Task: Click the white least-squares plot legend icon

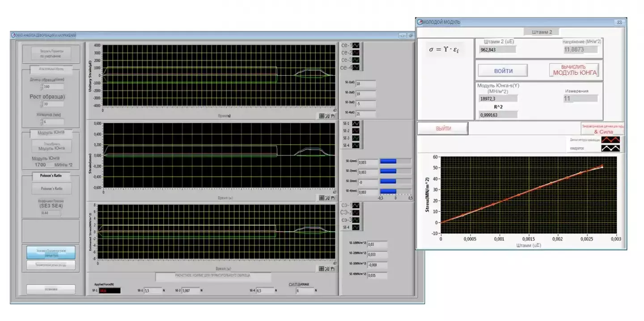Action: click(x=610, y=149)
